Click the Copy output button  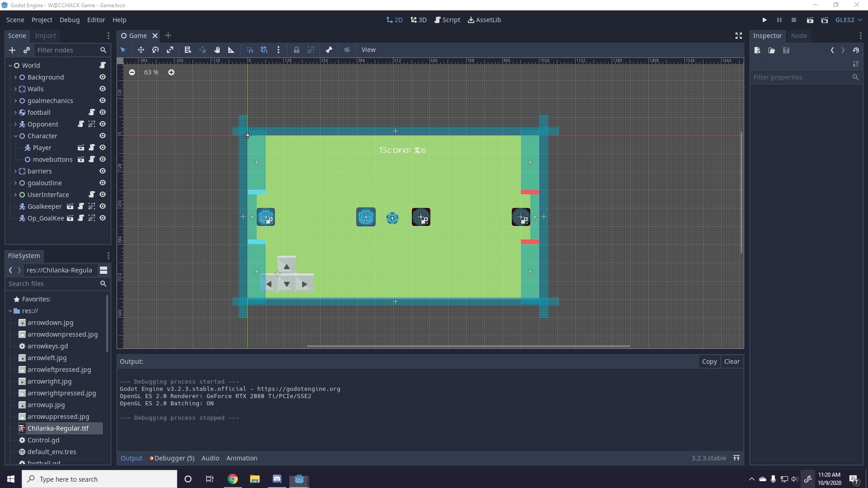click(x=709, y=361)
